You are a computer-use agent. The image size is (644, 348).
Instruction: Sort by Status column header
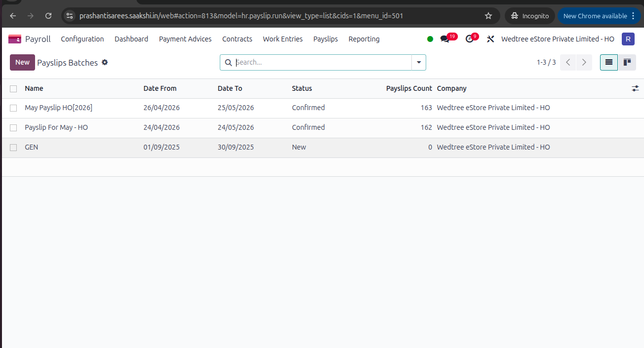(302, 88)
